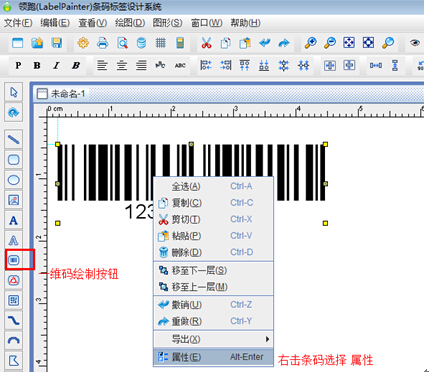Click the align objects right icon
This screenshot has width=429, height=372.
[x=226, y=65]
